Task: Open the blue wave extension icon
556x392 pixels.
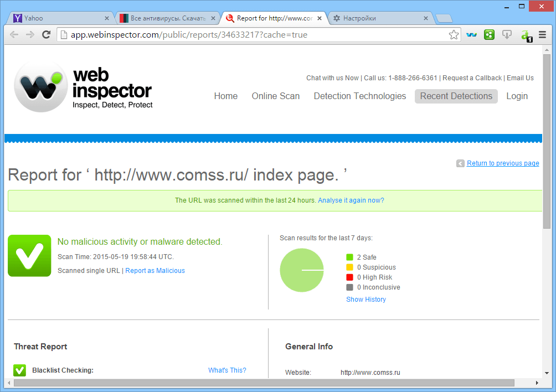Action: (x=471, y=35)
